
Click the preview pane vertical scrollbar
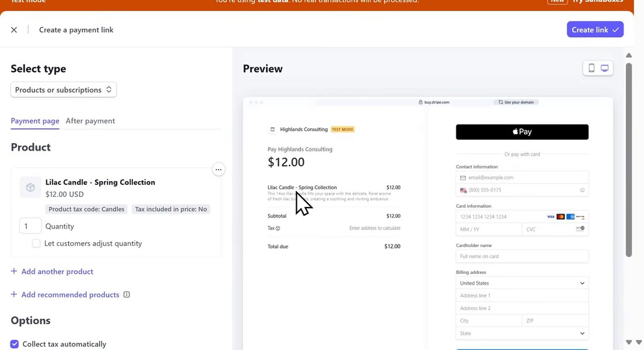629,160
